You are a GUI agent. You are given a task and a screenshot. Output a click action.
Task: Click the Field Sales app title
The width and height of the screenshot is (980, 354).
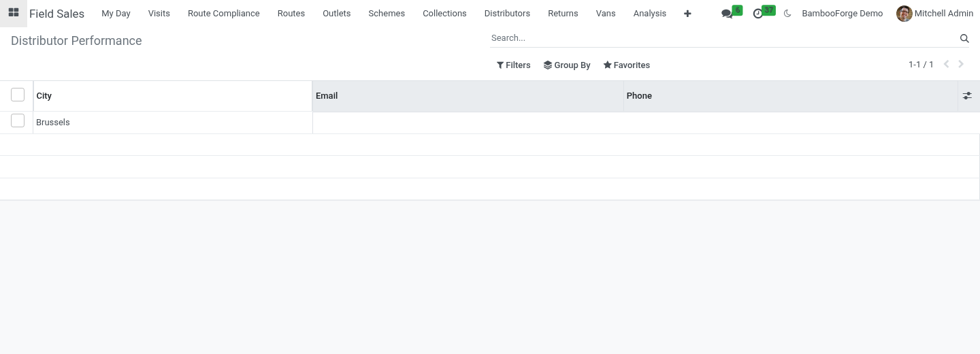coord(56,14)
